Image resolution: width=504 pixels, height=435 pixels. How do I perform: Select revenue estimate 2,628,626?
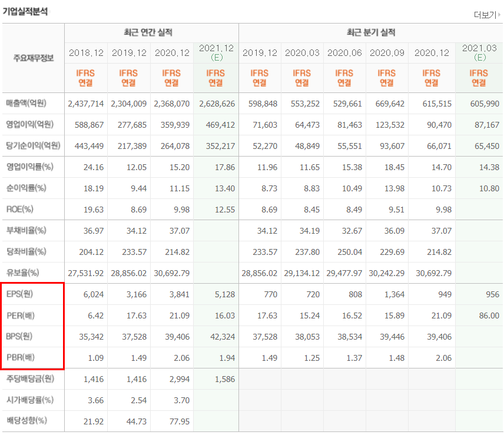tap(217, 104)
